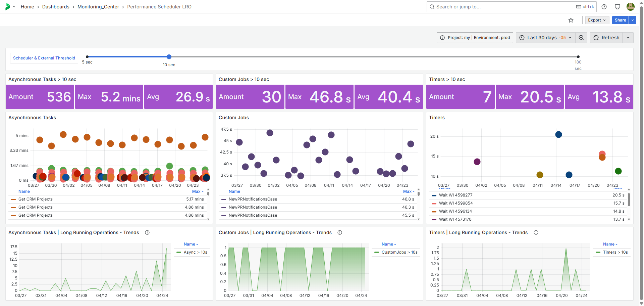Open the Scheduler & External Threshold link
This screenshot has height=306, width=644.
44,58
